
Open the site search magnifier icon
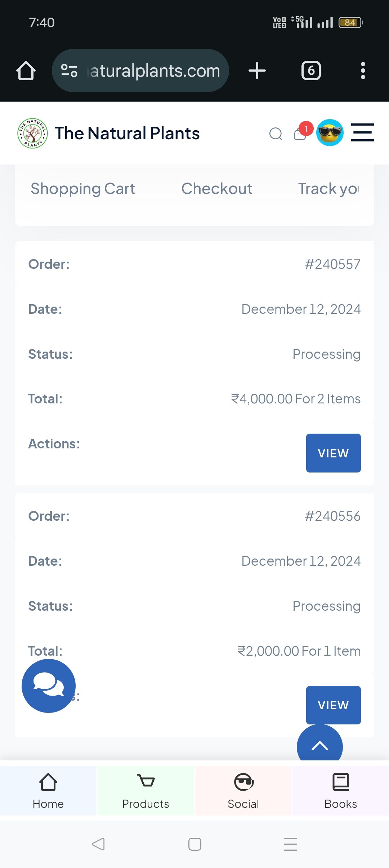[x=276, y=134]
